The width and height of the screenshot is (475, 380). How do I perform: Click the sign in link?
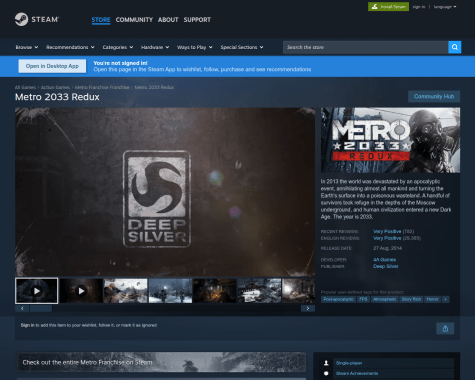click(419, 7)
